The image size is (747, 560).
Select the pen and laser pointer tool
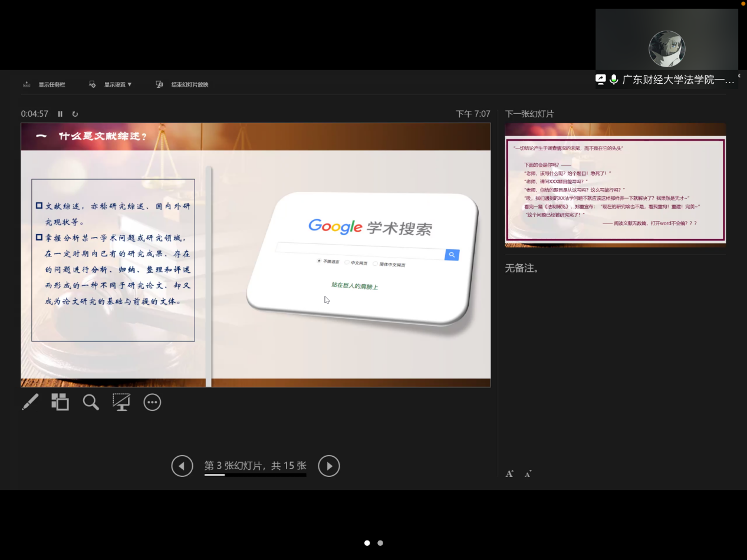(x=30, y=402)
